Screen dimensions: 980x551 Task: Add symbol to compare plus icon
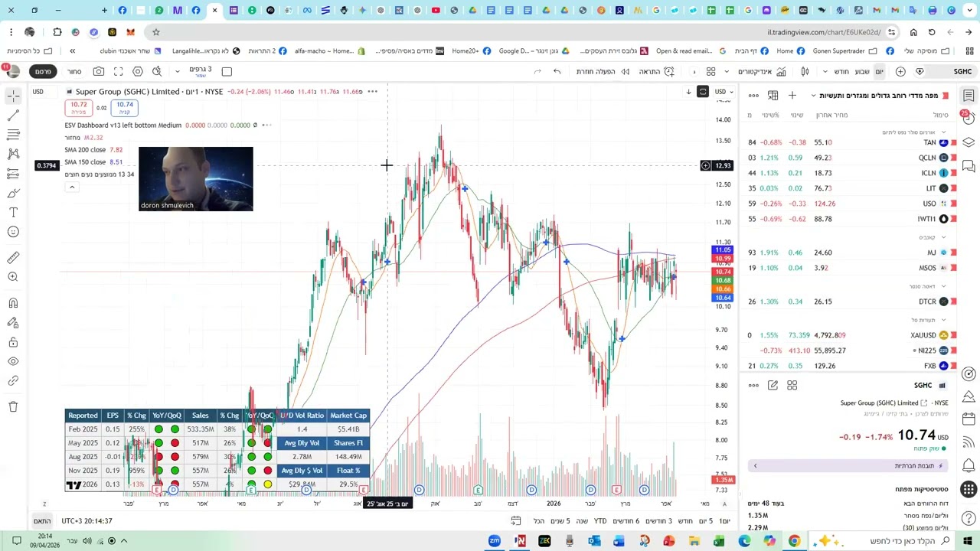[x=900, y=71]
